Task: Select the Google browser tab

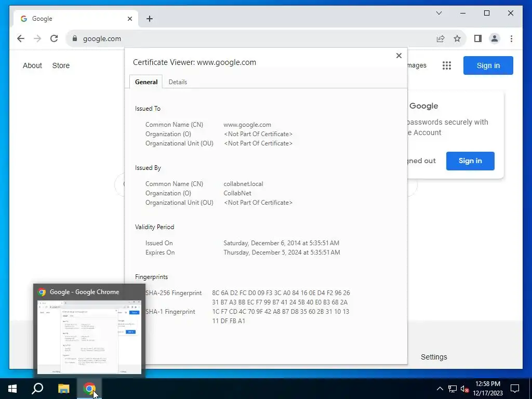Action: [x=76, y=19]
